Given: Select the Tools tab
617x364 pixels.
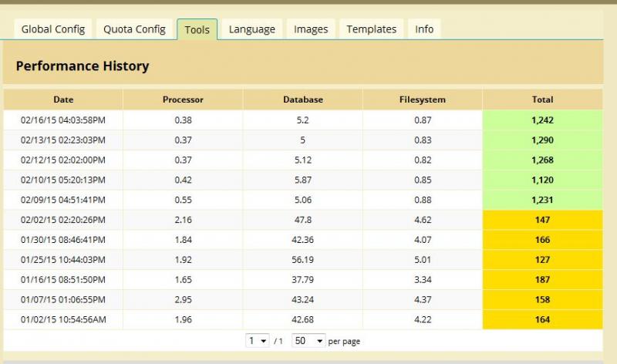Looking at the screenshot, I should coord(197,29).
